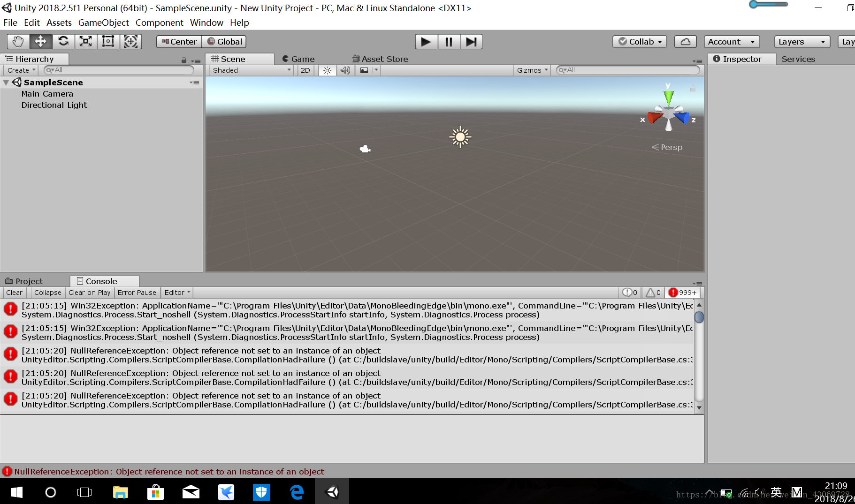Open the Gizmos dropdown

tap(532, 70)
